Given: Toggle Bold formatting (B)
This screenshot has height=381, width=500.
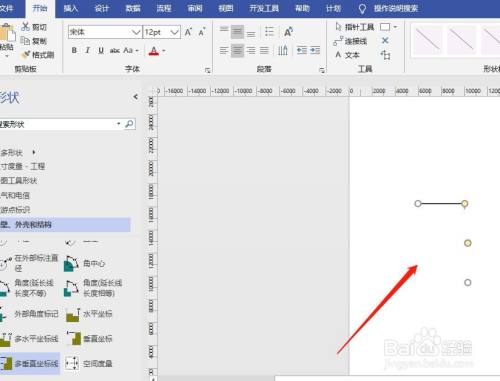Looking at the screenshot, I should 74,50.
